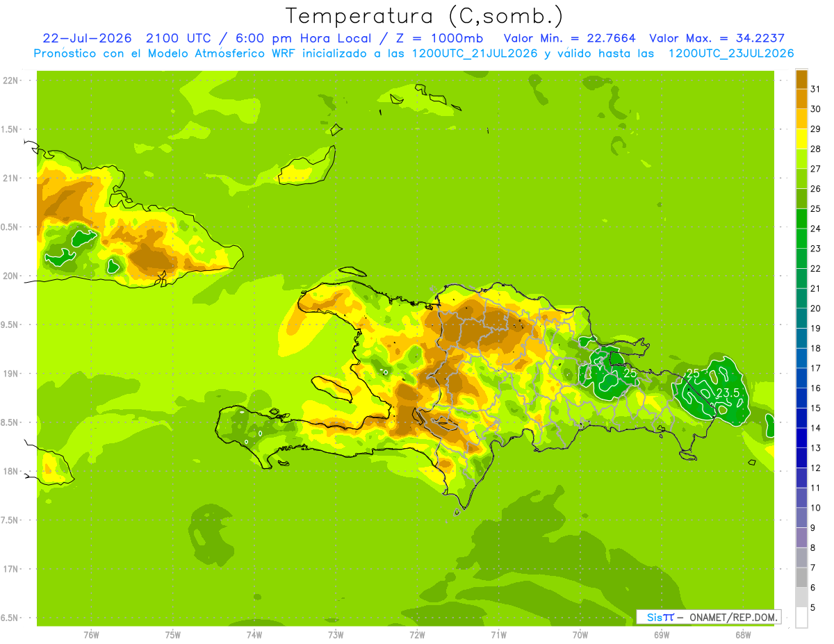Click the "69W" longitude axis label
This screenshot has width=834, height=644.
click(x=662, y=635)
